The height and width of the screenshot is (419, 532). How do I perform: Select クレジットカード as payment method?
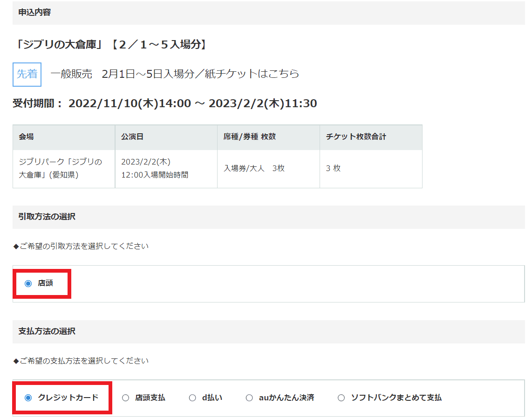pyautogui.click(x=28, y=398)
